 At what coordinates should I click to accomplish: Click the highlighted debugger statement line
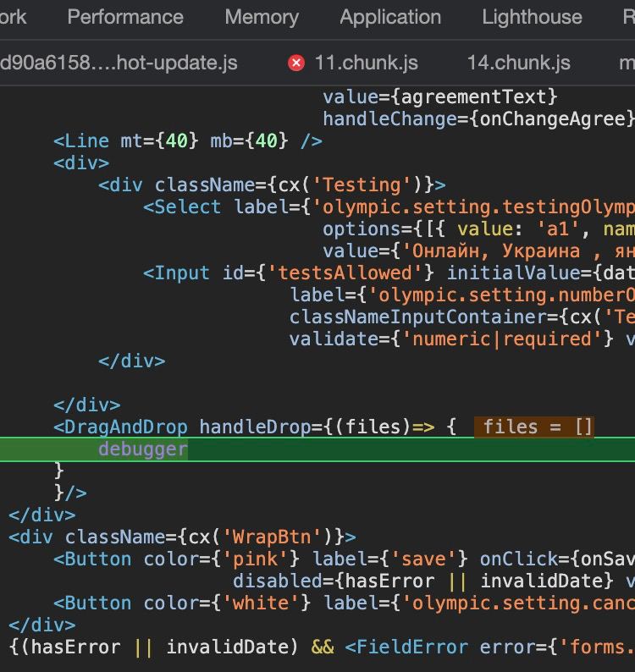tap(317, 449)
